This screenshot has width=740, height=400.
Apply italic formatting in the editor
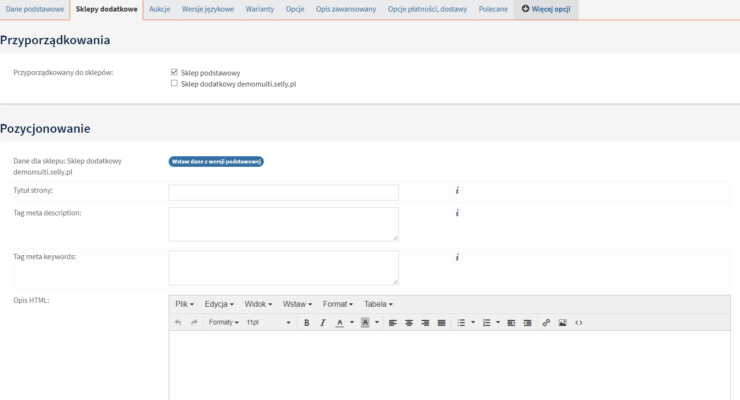pos(323,323)
